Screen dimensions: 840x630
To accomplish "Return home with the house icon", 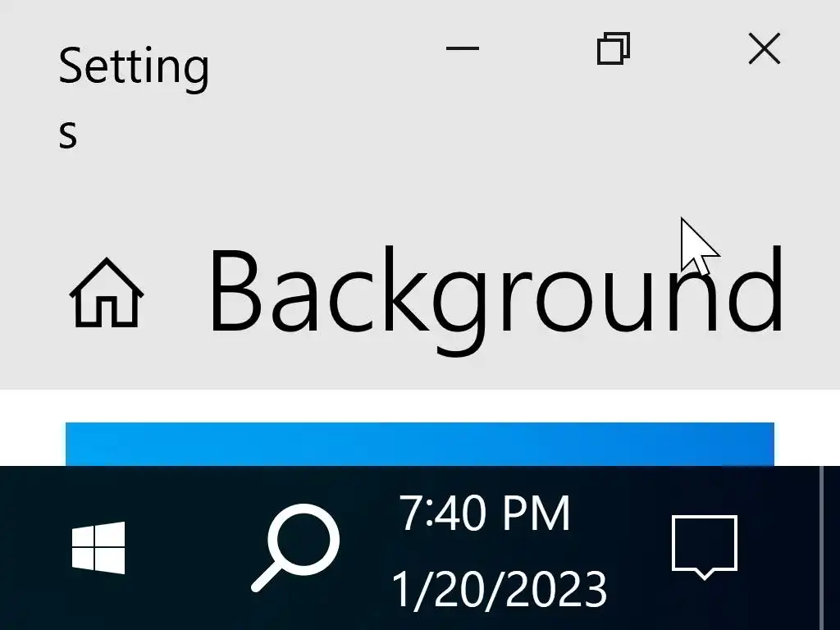I will click(107, 292).
